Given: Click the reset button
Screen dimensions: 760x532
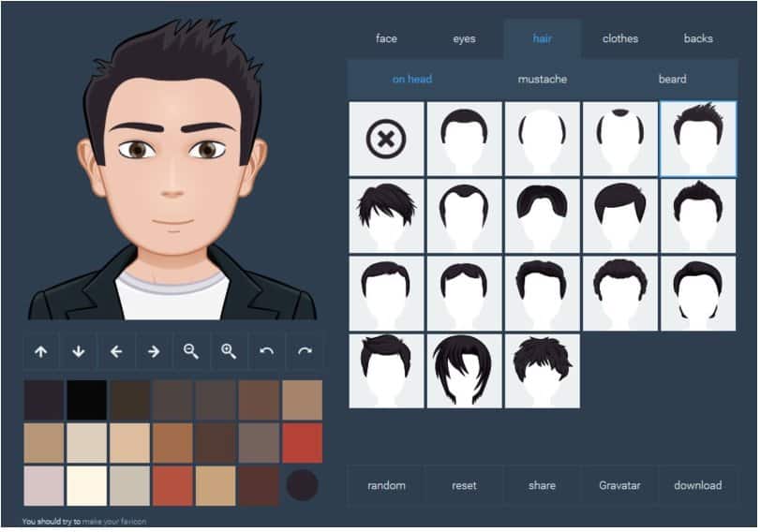Looking at the screenshot, I should (464, 485).
